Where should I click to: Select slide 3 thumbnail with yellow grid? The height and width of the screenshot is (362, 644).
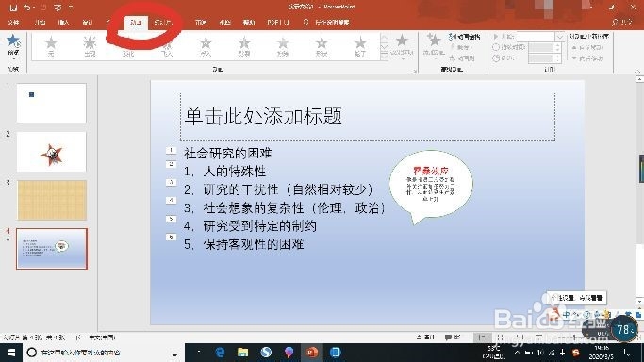pos(52,200)
